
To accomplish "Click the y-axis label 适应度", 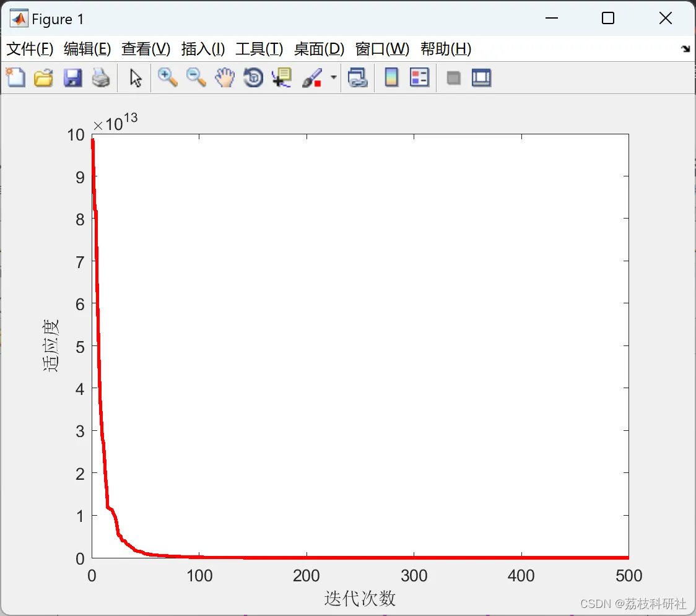I will pos(51,345).
